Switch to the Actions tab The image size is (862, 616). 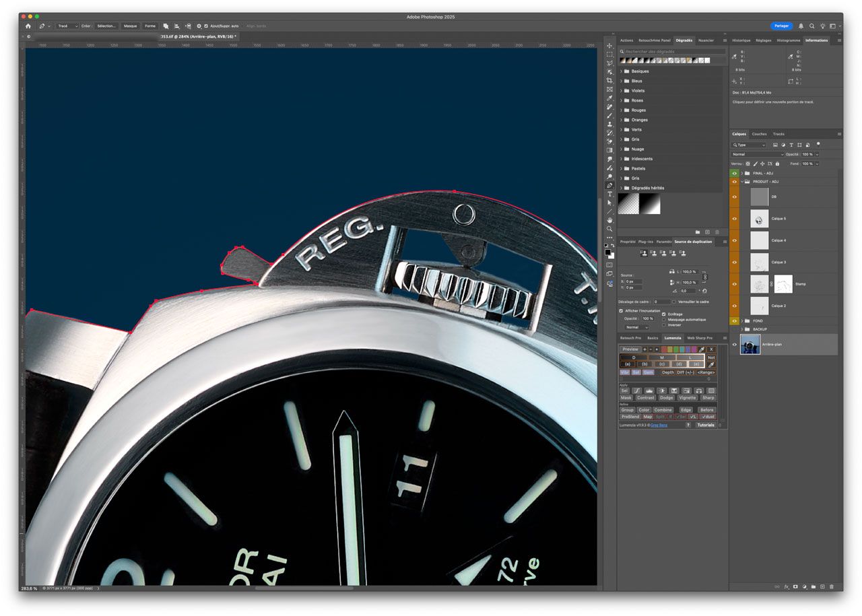pyautogui.click(x=627, y=40)
